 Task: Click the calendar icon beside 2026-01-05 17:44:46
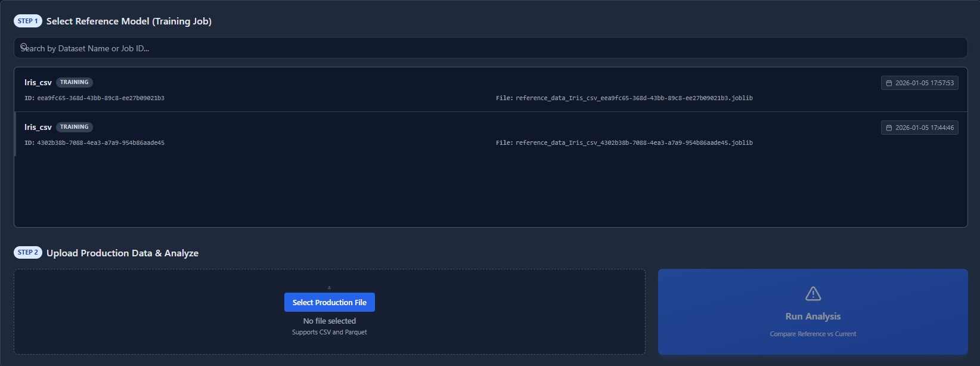pyautogui.click(x=889, y=128)
